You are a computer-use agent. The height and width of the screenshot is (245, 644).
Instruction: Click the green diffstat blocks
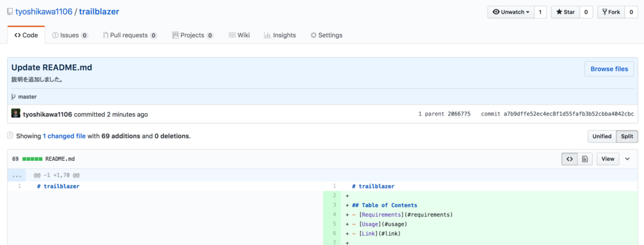[x=33, y=159]
